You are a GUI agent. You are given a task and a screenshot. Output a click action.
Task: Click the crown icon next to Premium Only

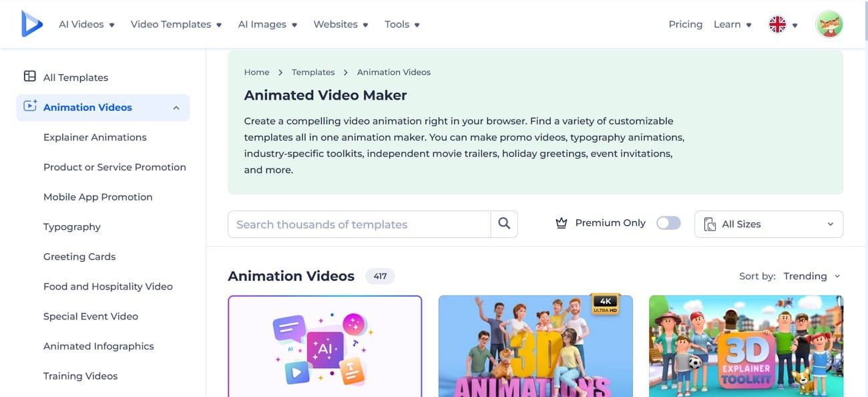tap(562, 223)
